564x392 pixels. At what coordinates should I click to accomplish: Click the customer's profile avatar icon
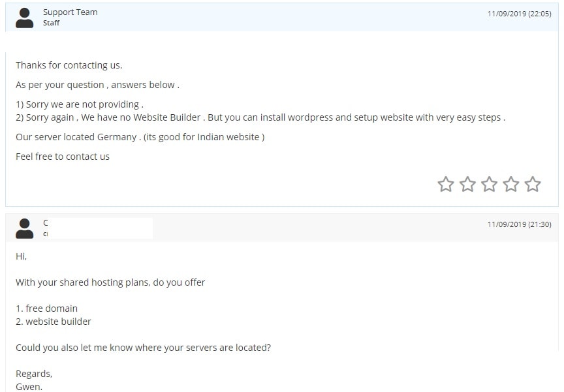pyautogui.click(x=24, y=228)
